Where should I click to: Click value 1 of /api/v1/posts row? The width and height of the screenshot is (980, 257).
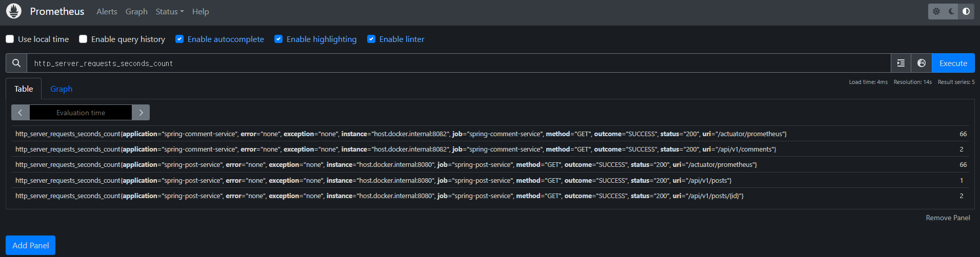pyautogui.click(x=962, y=180)
